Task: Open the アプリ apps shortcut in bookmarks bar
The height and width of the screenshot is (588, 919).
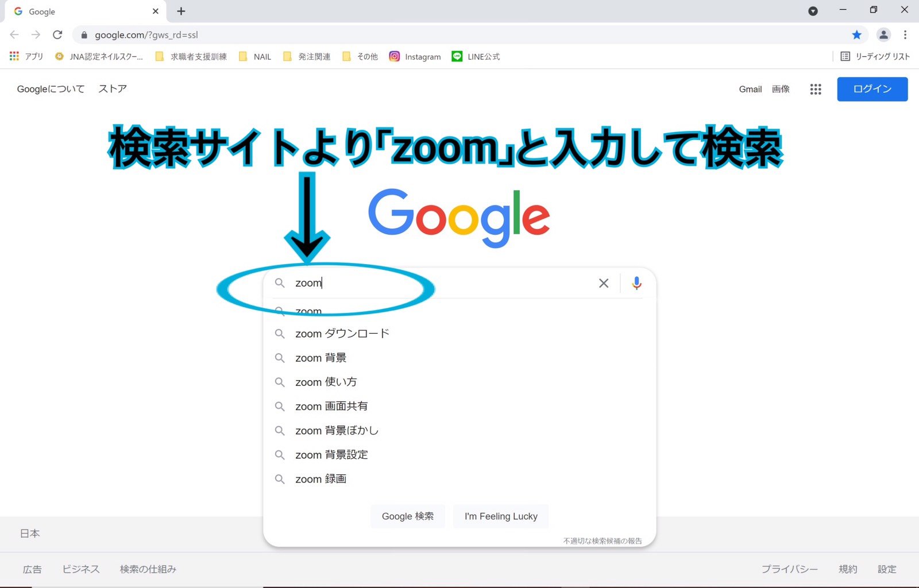Action: tap(26, 56)
